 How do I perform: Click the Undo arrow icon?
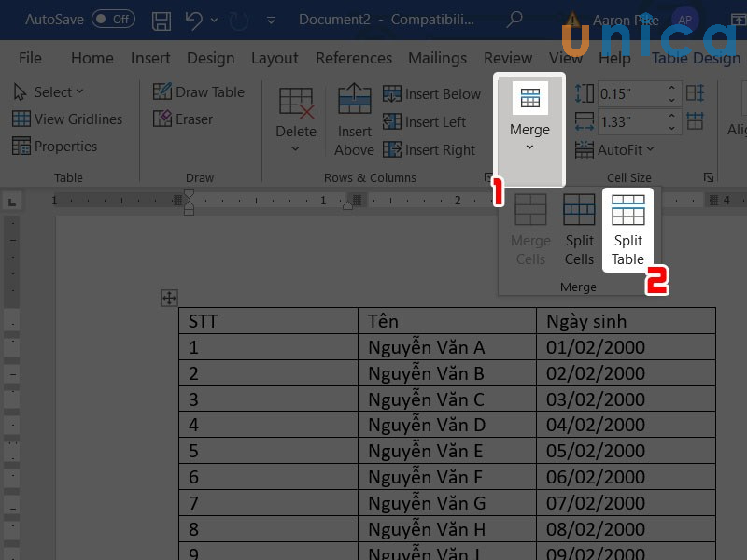[x=190, y=20]
